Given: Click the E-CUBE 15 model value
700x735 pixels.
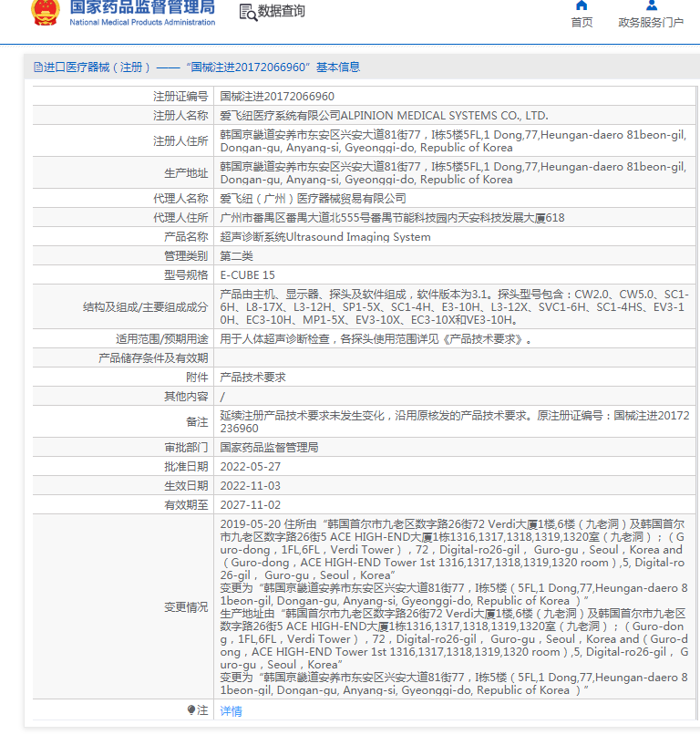Looking at the screenshot, I should [247, 275].
